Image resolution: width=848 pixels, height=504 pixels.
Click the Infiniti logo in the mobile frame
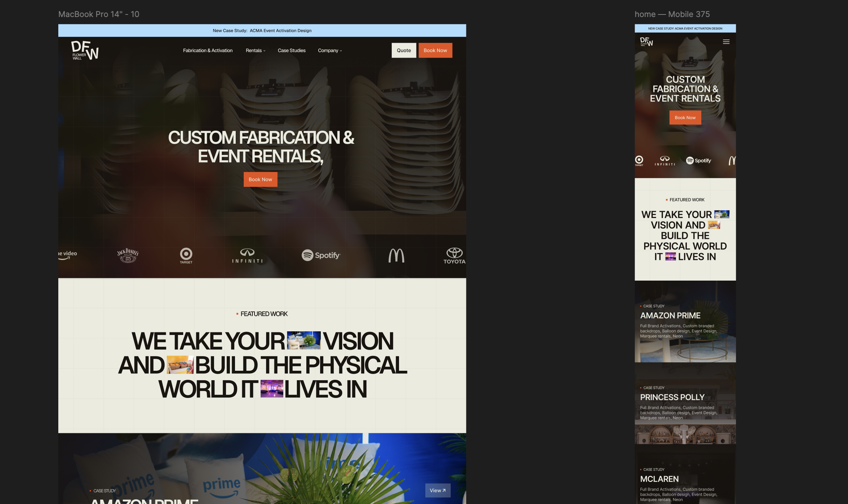[x=665, y=161]
